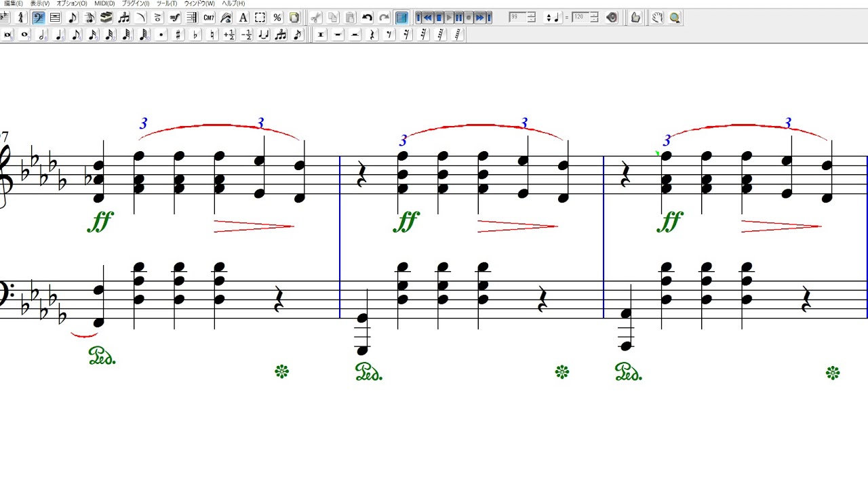Select the Clef tool with bass clef icon
The width and height of the screenshot is (868, 488).
(38, 18)
